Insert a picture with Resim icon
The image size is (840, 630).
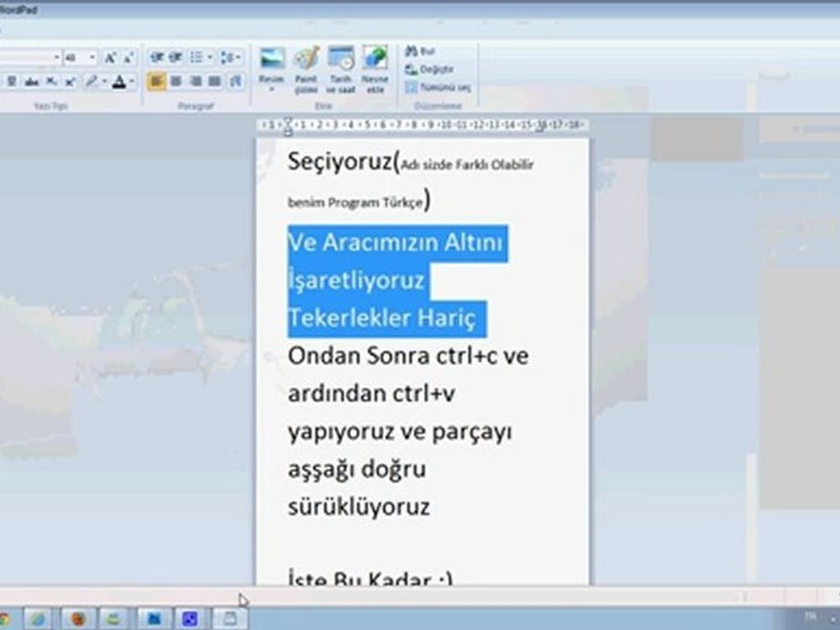coord(271,59)
